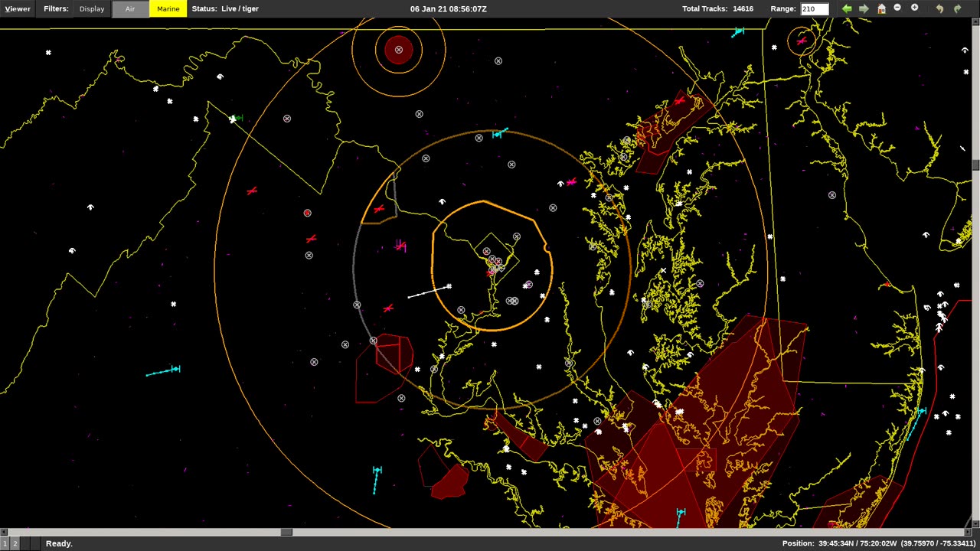Select the green aircraft track symbol

pyautogui.click(x=238, y=118)
